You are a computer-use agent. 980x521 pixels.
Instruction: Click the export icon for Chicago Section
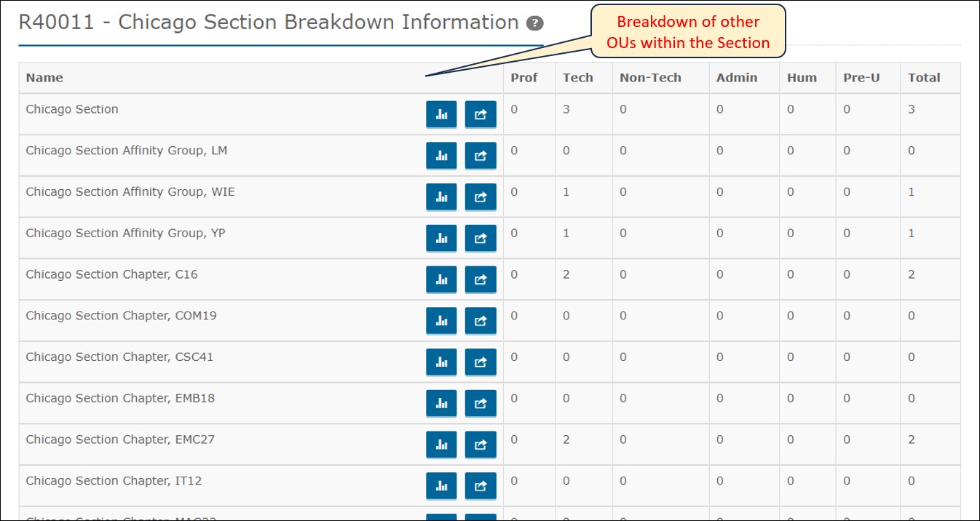tap(481, 114)
